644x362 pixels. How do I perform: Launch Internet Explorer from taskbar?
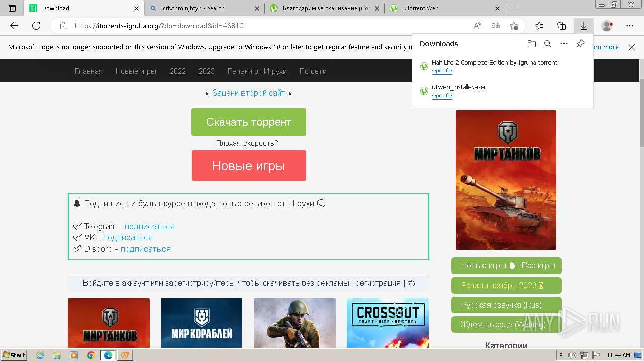point(40,355)
